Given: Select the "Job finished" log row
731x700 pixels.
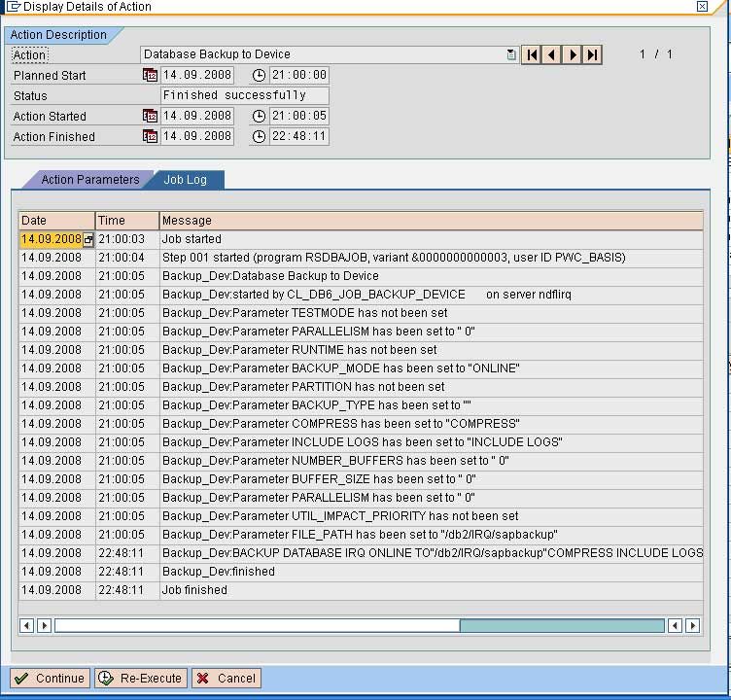Looking at the screenshot, I should click(x=361, y=590).
